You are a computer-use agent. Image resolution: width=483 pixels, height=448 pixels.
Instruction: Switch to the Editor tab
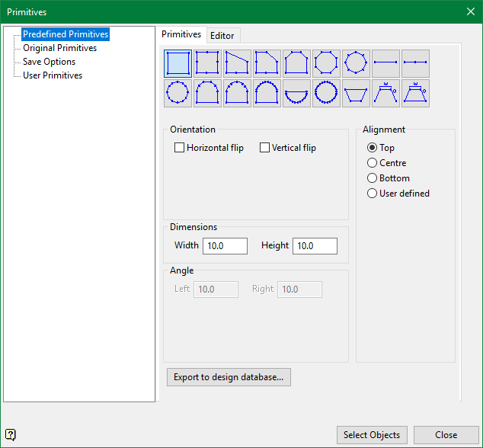(x=222, y=36)
